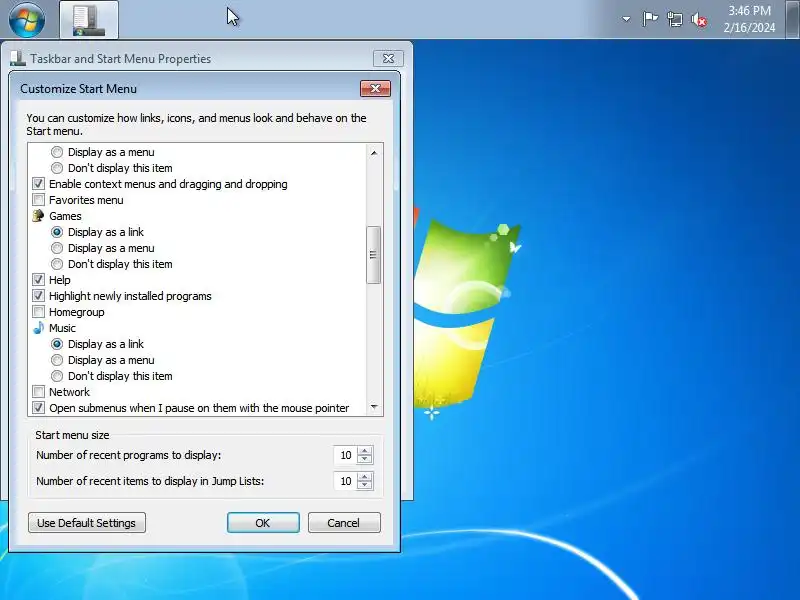
Task: Click Use Default Settings button
Action: pos(87,523)
